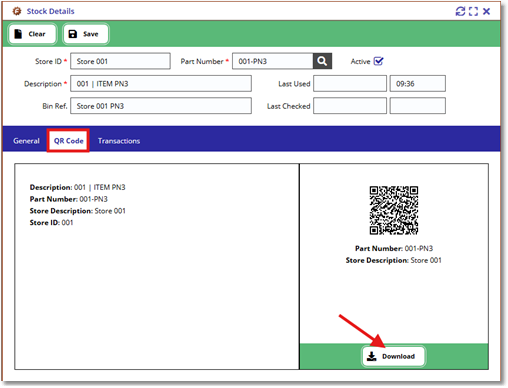The height and width of the screenshot is (388, 508).
Task: Toggle the Active checkbox
Action: click(x=378, y=61)
